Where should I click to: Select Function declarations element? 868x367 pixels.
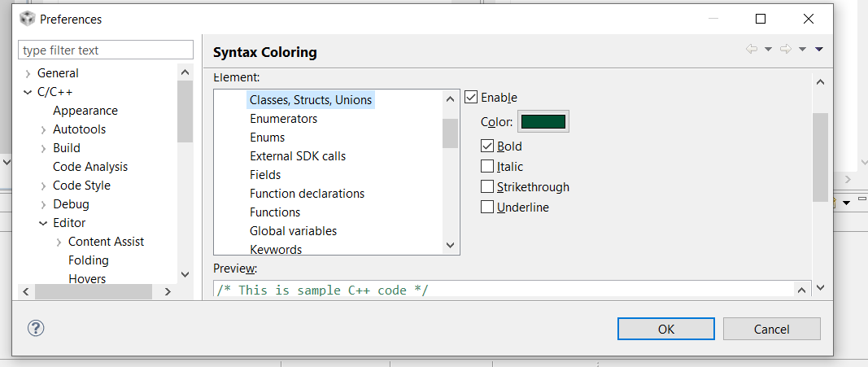pyautogui.click(x=307, y=194)
